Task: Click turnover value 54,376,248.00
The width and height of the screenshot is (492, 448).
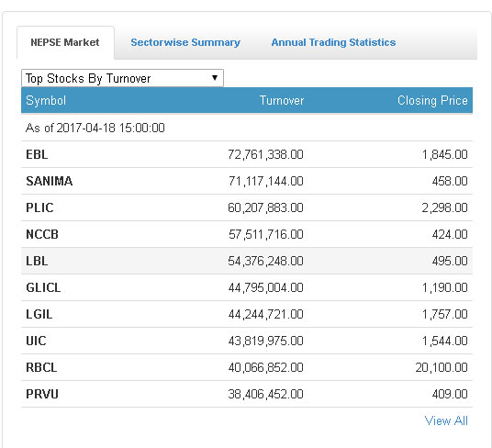Action: pos(266,262)
